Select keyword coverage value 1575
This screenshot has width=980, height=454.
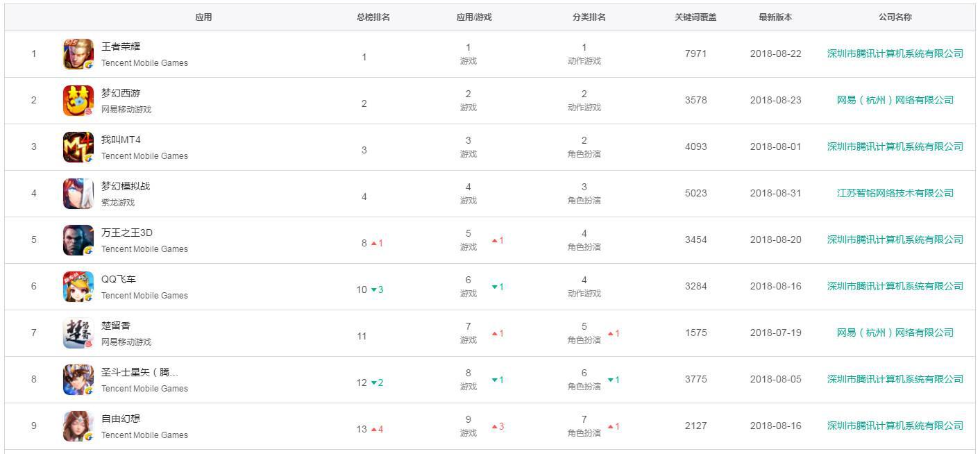(695, 333)
